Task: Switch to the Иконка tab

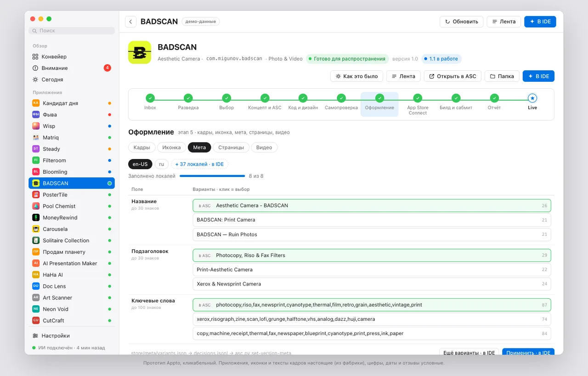Action: (x=172, y=148)
